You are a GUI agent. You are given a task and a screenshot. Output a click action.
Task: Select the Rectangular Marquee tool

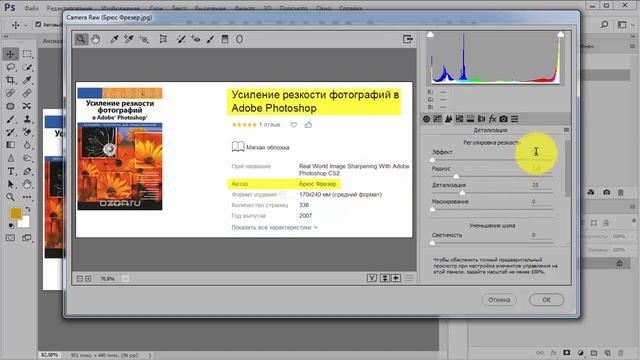point(27,54)
